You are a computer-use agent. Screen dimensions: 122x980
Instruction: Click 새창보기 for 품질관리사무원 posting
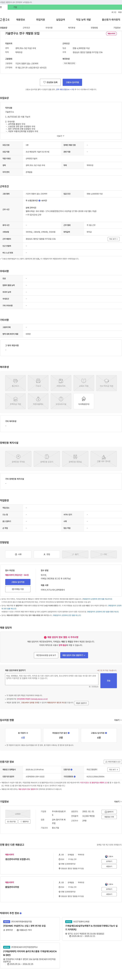(x=109, y=894)
